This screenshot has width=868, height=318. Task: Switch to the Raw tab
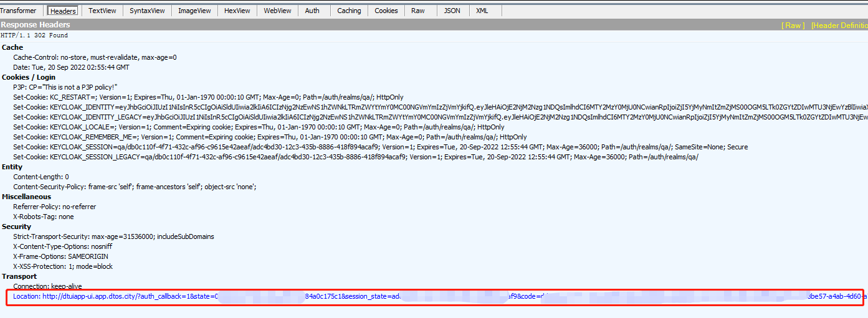tap(418, 11)
